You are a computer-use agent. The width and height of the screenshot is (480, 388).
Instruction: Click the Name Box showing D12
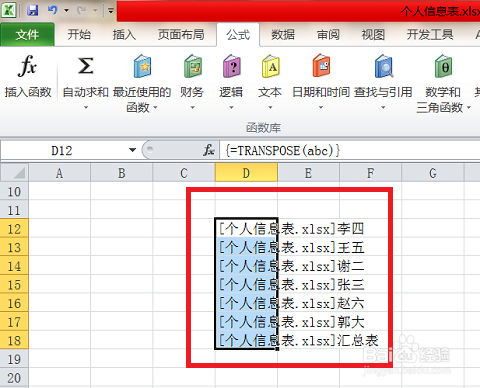tap(63, 151)
